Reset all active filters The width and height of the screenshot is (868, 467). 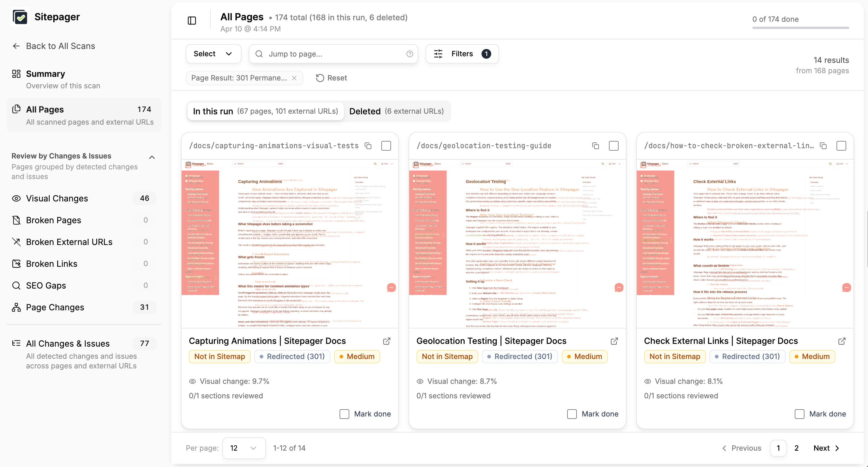point(331,78)
